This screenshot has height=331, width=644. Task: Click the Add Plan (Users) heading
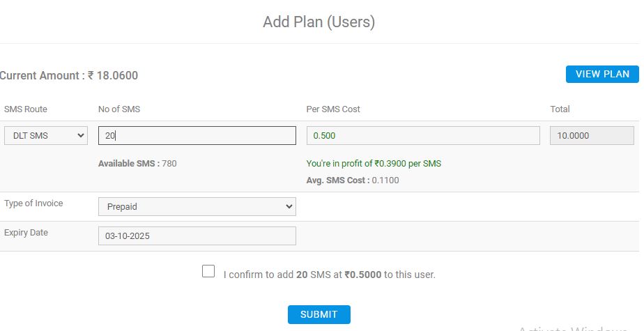tap(319, 22)
